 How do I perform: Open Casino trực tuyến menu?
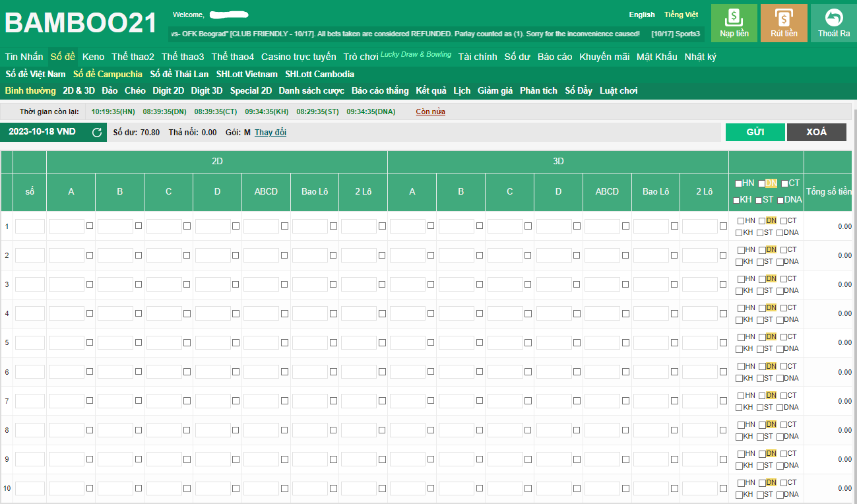tap(298, 57)
